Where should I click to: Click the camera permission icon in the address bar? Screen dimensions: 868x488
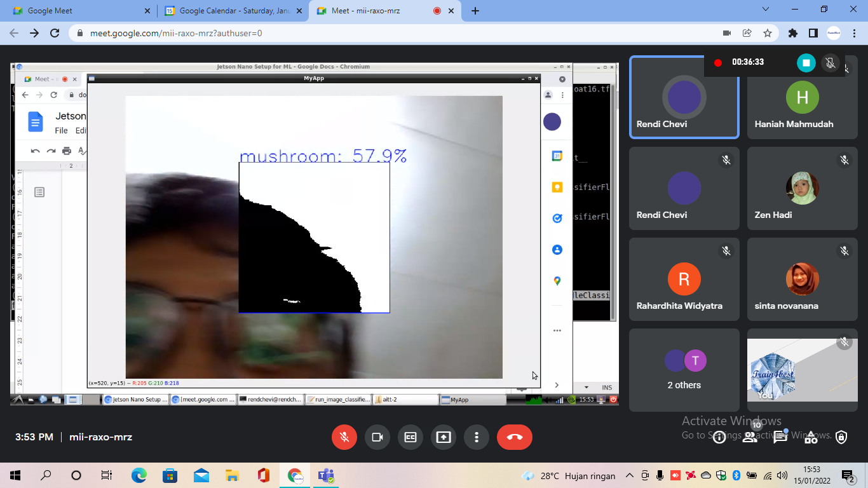click(727, 33)
